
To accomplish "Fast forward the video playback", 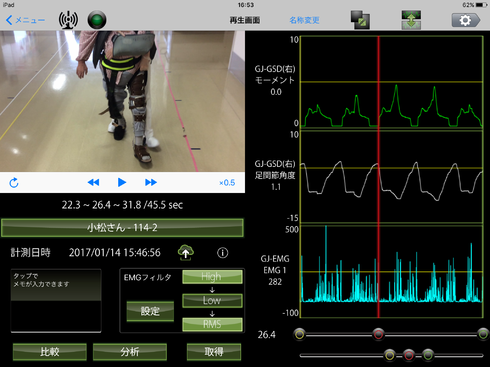I will click(x=151, y=182).
